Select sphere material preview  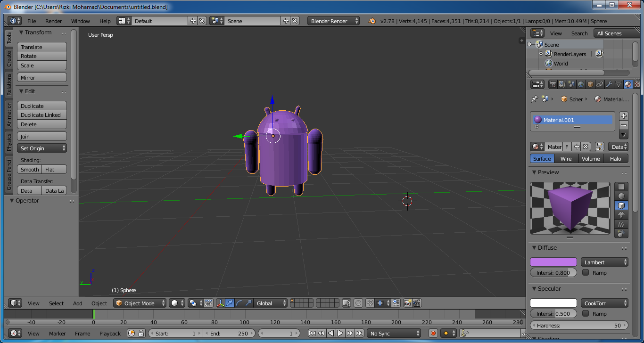621,196
